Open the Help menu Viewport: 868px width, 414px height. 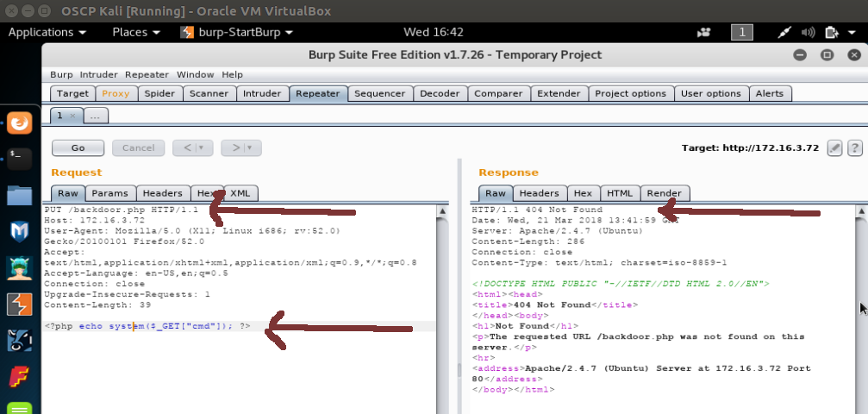pyautogui.click(x=233, y=74)
